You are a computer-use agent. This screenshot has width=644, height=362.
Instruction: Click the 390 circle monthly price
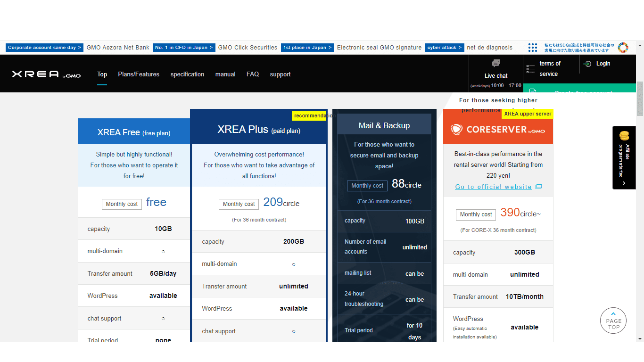pos(520,213)
